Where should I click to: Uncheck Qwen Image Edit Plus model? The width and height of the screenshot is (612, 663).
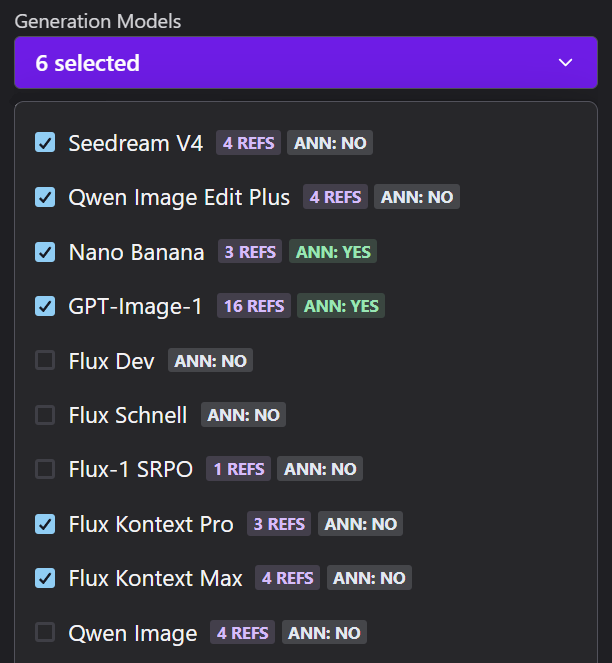click(x=45, y=197)
